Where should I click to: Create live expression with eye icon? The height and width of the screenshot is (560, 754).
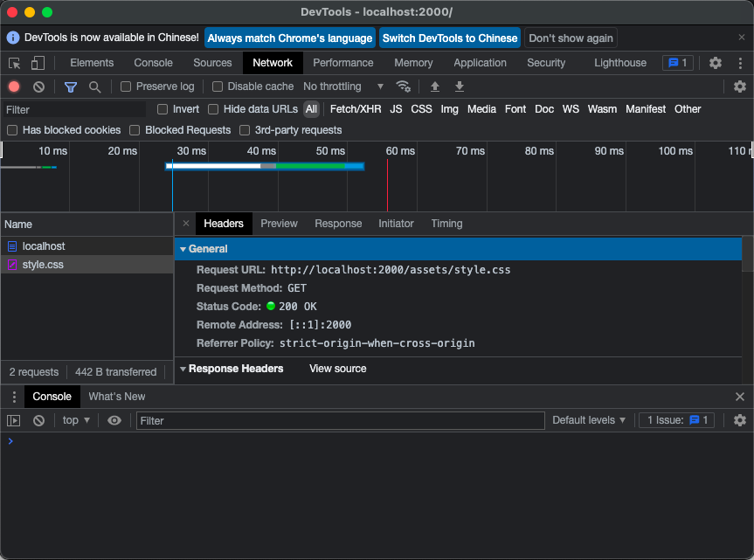tap(114, 420)
